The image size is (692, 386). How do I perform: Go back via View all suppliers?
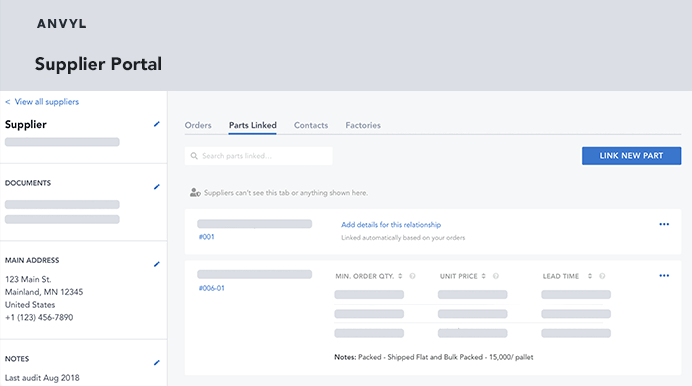(42, 102)
